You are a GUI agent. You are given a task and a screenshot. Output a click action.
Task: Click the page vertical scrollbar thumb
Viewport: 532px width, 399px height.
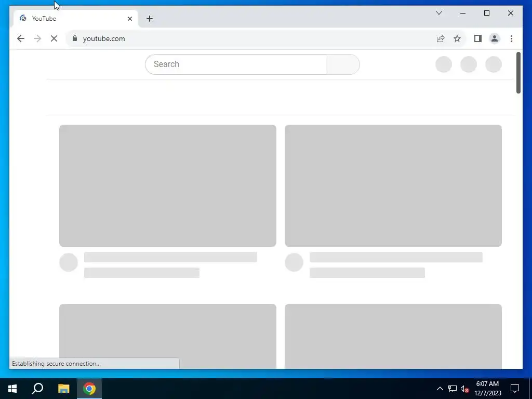[518, 73]
